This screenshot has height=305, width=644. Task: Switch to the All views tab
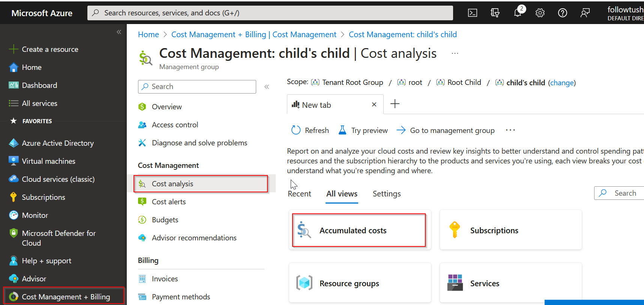pos(342,194)
